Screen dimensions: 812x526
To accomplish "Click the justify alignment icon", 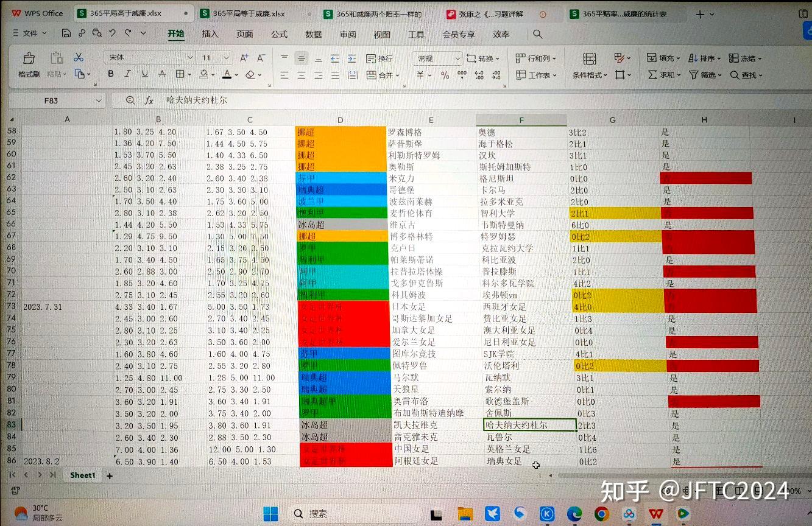I will point(335,75).
